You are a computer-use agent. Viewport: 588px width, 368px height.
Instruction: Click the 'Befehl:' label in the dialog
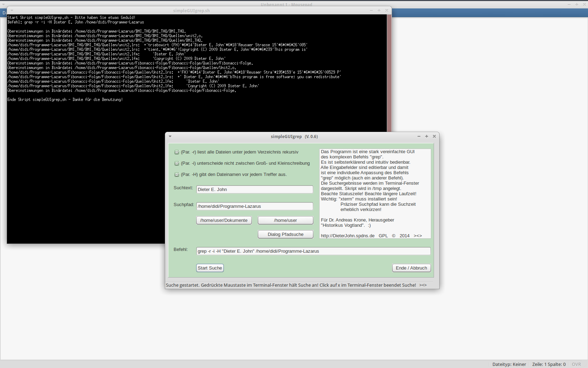pyautogui.click(x=181, y=250)
